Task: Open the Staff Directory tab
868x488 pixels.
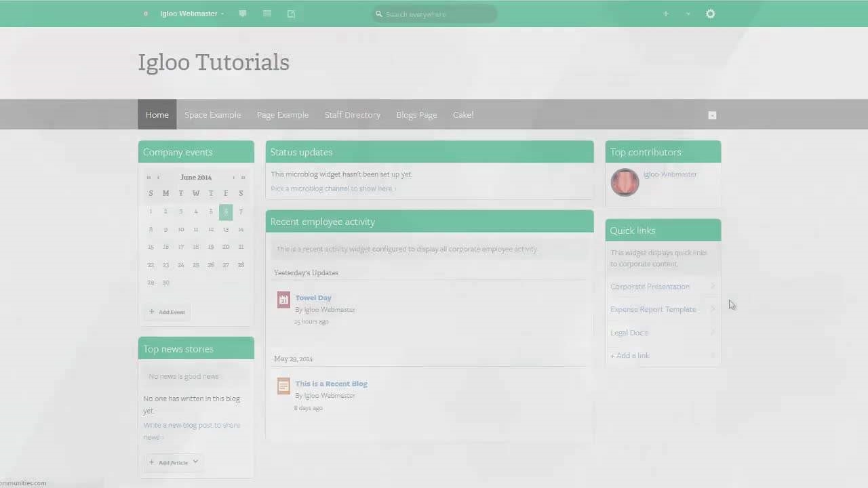Action: pyautogui.click(x=353, y=115)
